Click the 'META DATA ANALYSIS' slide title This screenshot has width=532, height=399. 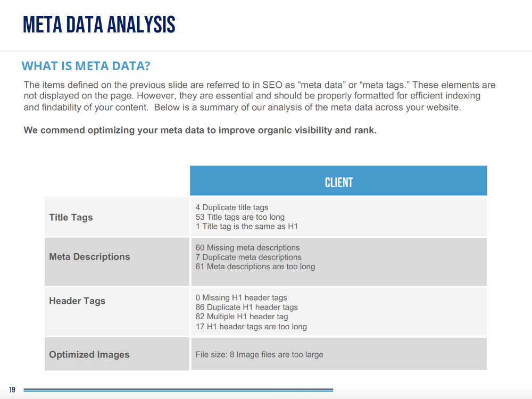pos(99,24)
